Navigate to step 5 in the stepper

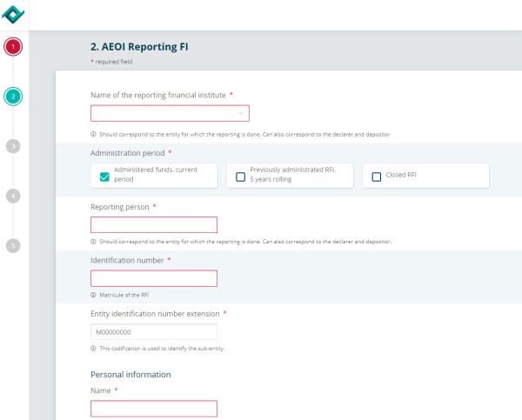(13, 245)
